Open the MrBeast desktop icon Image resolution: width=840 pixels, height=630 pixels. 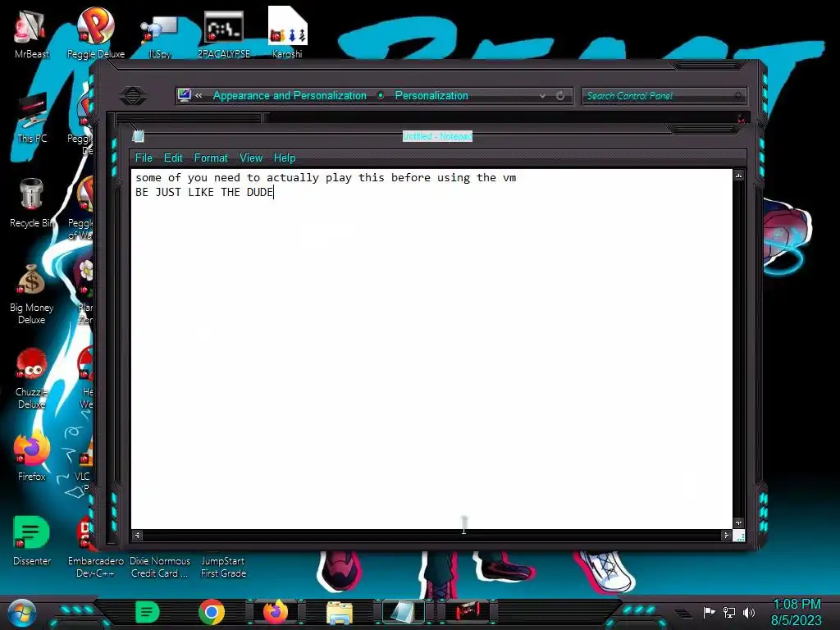coord(32,32)
